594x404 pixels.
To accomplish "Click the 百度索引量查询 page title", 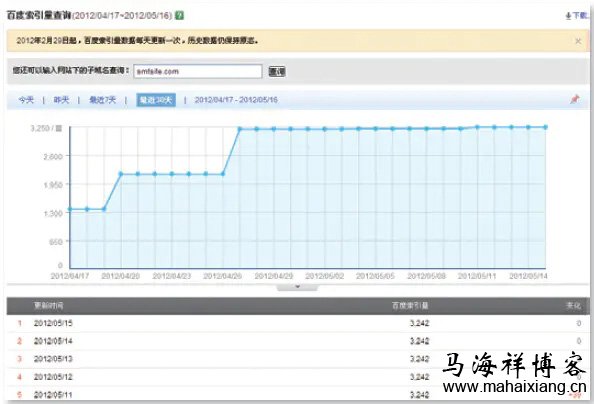I will [x=39, y=16].
